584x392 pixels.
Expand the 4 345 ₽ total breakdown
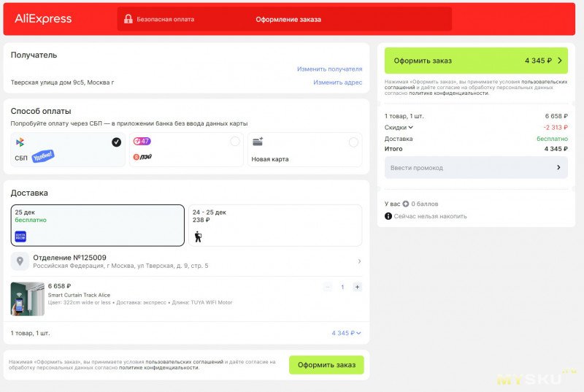[x=346, y=333]
